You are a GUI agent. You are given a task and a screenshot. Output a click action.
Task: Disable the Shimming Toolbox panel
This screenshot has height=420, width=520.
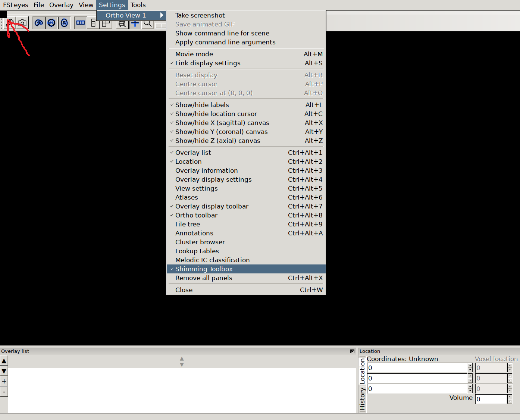(x=204, y=269)
